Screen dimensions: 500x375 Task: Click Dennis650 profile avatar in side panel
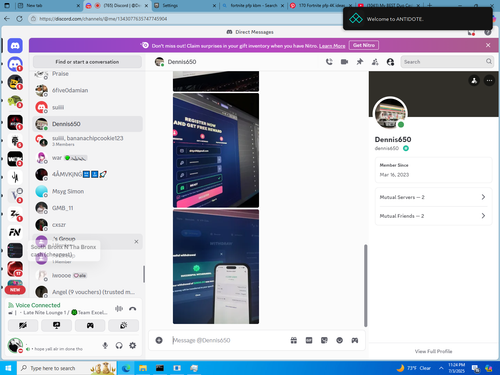(x=390, y=113)
